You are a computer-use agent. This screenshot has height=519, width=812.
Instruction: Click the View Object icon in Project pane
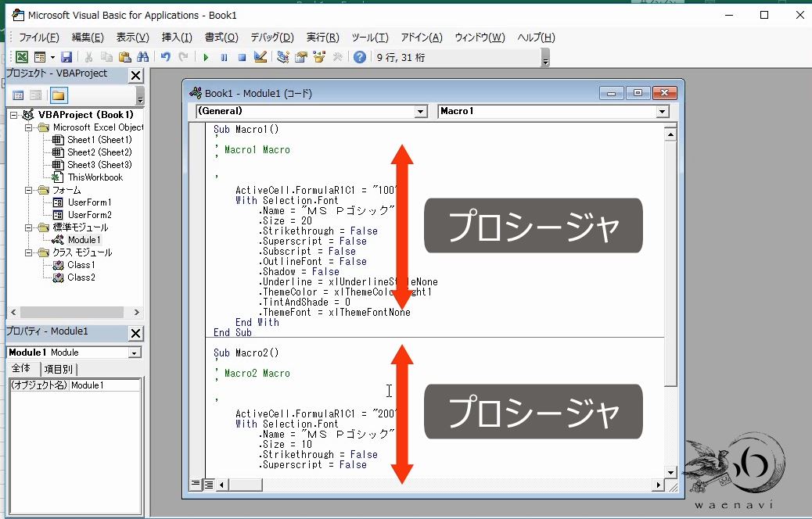pos(36,95)
